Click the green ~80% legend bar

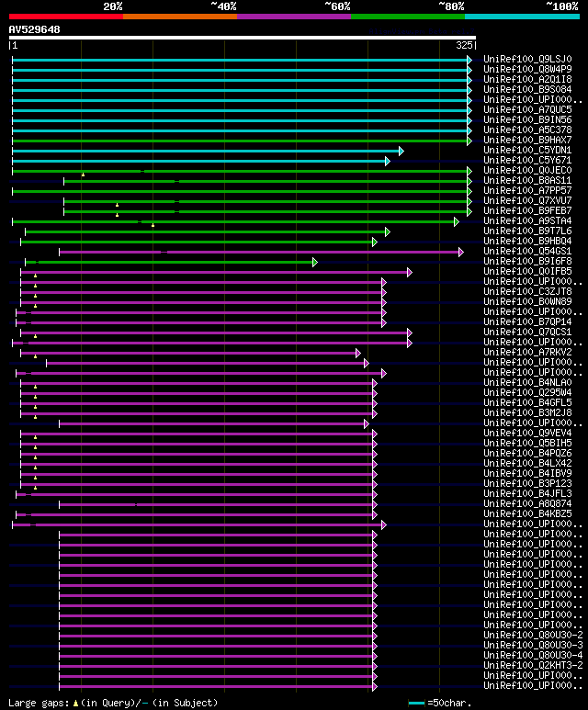tap(408, 17)
